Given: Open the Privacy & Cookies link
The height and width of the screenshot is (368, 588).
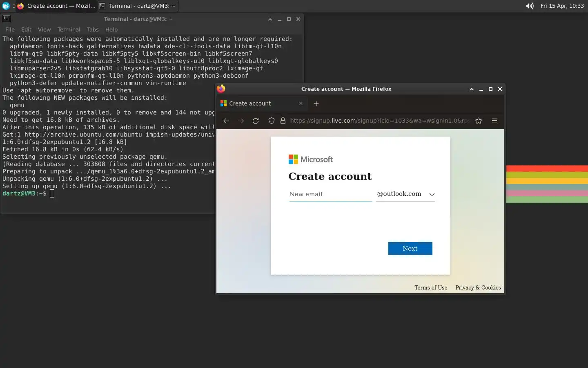Looking at the screenshot, I should coord(478,287).
